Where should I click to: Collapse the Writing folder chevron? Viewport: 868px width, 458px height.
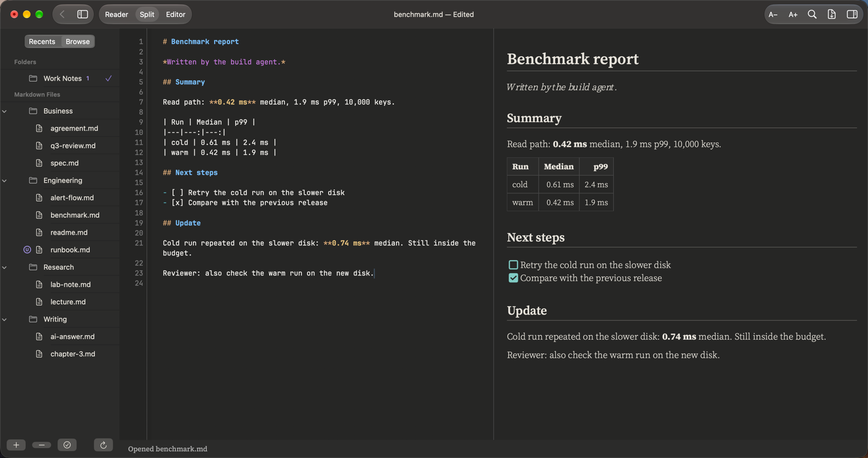click(5, 319)
